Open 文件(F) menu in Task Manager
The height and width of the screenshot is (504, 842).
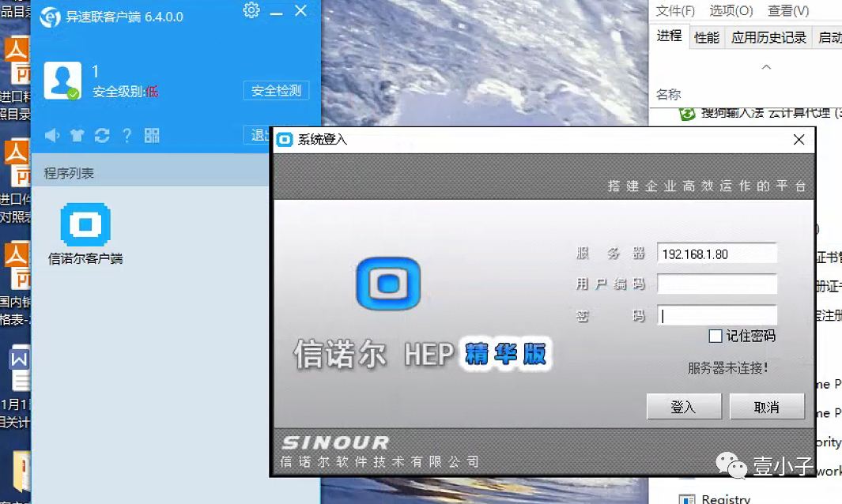[x=675, y=11]
